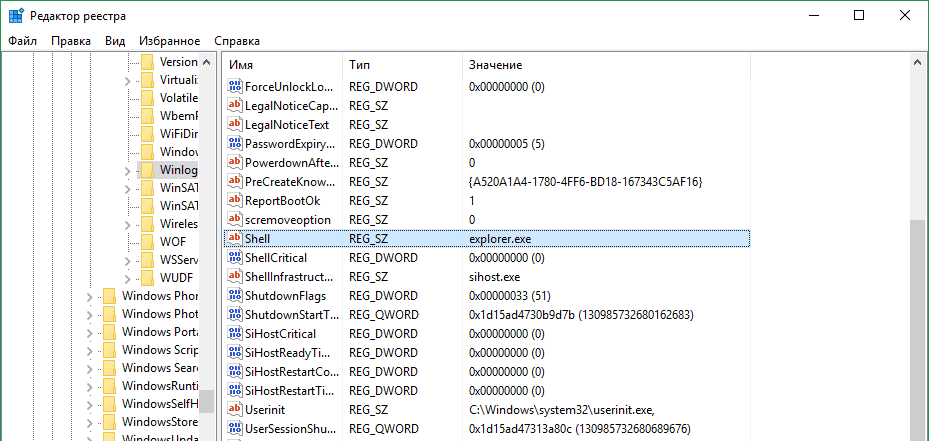Click the Registry Editor app icon in title bar
This screenshot has width=929, height=441.
pos(17,15)
